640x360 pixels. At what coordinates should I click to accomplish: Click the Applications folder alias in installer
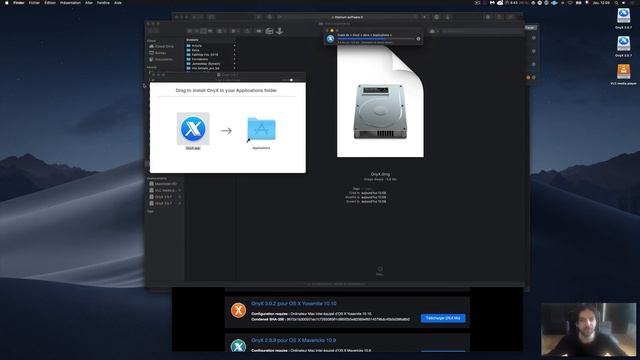[x=261, y=129]
